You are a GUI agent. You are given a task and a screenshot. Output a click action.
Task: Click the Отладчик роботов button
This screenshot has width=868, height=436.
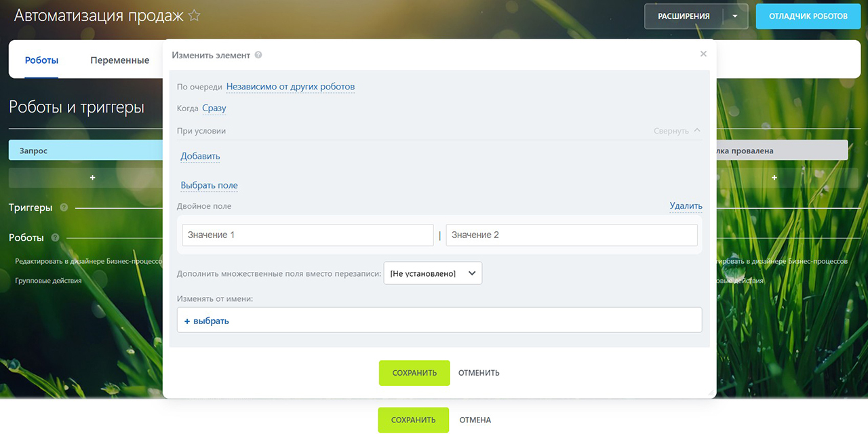click(x=808, y=16)
